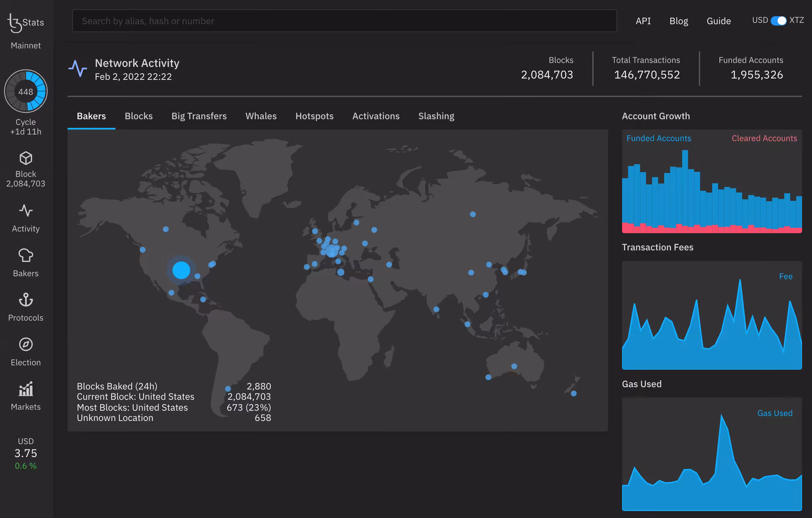Open the Election compass icon
This screenshot has width=812, height=518.
coord(25,344)
